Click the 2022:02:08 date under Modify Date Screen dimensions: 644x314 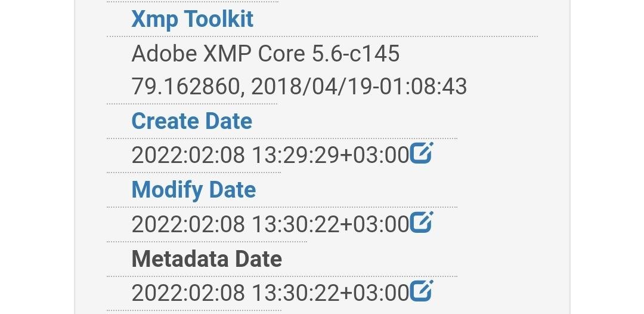tap(188, 224)
